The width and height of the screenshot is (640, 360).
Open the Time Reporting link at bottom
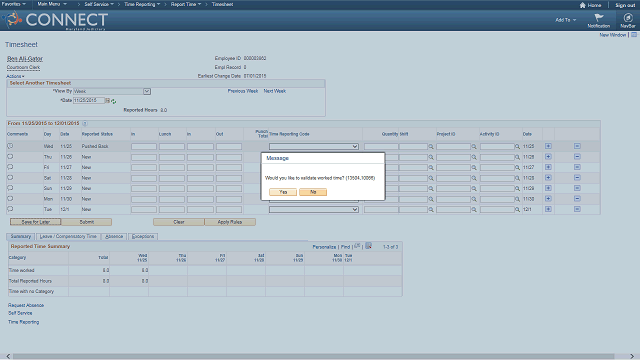[24, 322]
